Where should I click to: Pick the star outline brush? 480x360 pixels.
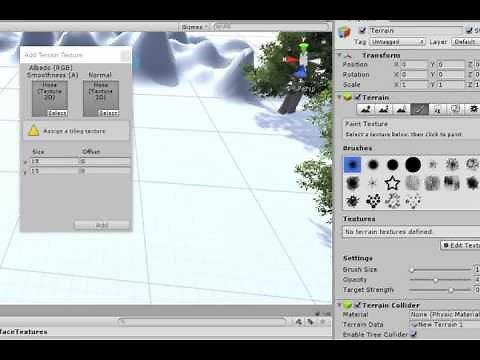[392, 183]
